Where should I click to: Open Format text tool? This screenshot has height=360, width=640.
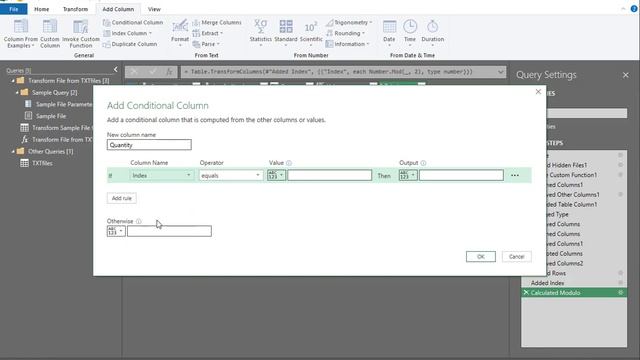180,33
